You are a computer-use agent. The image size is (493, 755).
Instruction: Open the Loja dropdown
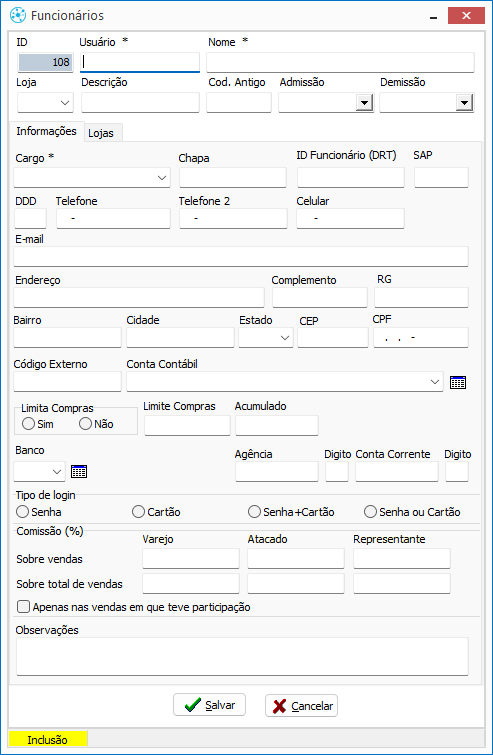tap(65, 103)
